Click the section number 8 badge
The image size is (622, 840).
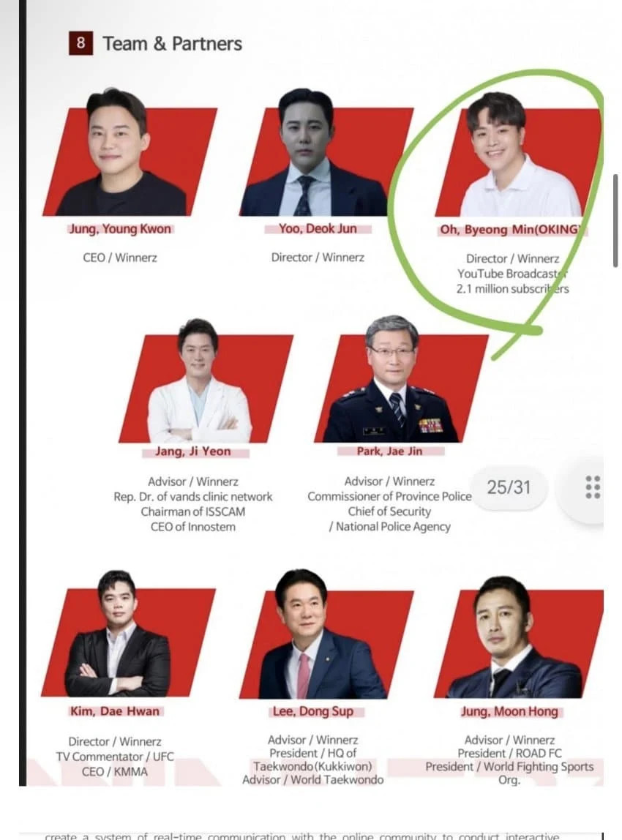tap(80, 43)
